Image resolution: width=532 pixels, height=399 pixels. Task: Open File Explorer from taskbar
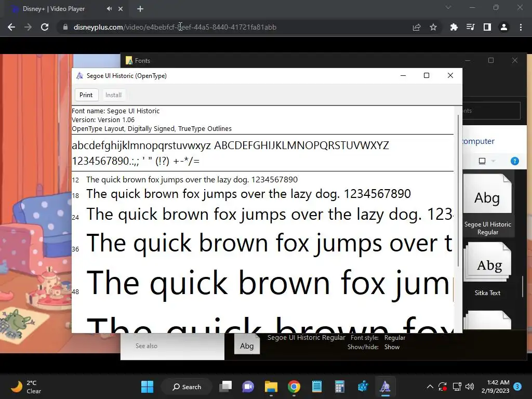tap(271, 387)
